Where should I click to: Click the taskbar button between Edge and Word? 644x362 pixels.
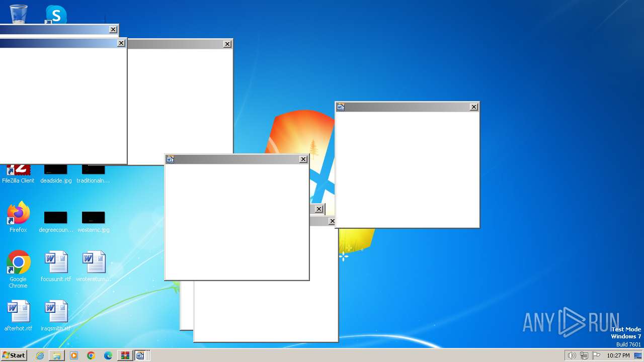[125, 355]
